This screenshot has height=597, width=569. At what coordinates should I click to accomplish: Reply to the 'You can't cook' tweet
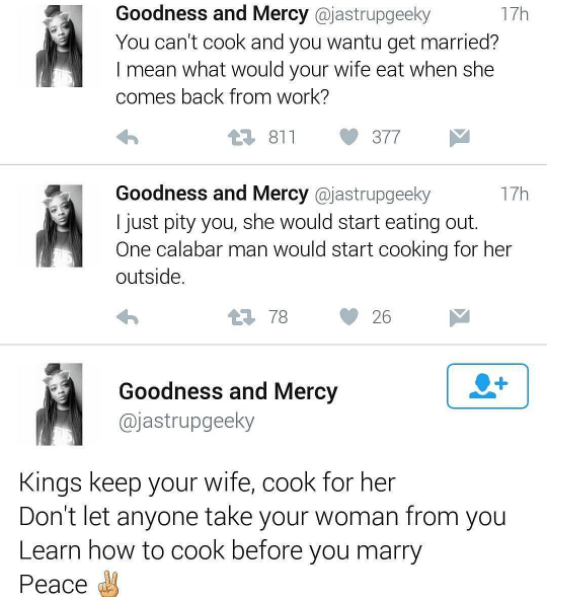[x=127, y=137]
